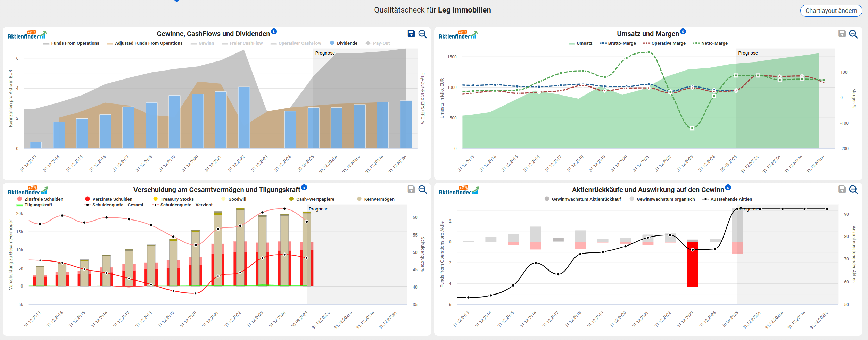This screenshot has width=868, height=340.
Task: Click Aktienfinder logo in Gewinne chart
Action: coord(27,35)
